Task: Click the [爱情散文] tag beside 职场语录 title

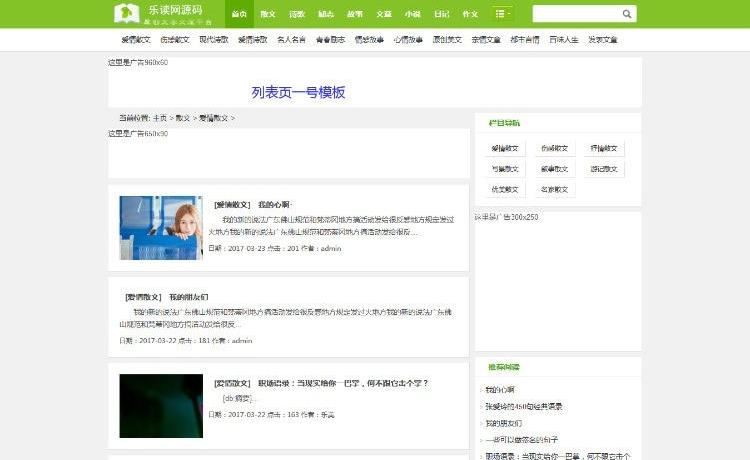Action: [x=232, y=383]
